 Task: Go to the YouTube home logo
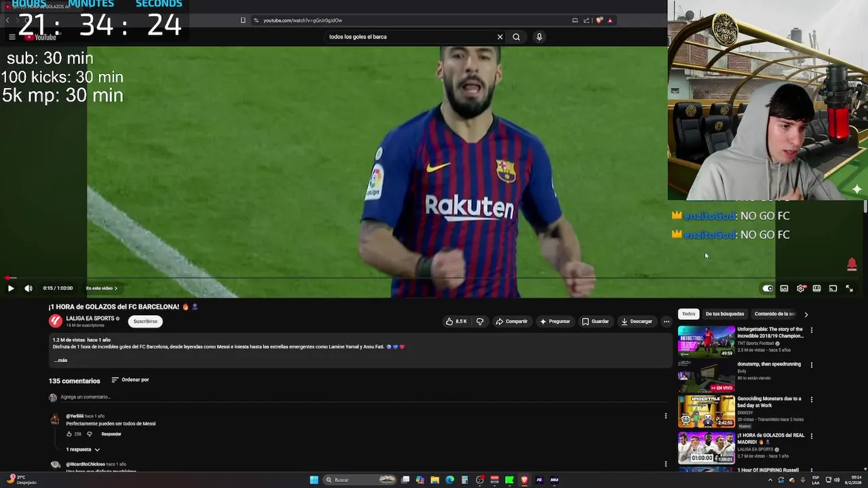coord(41,37)
